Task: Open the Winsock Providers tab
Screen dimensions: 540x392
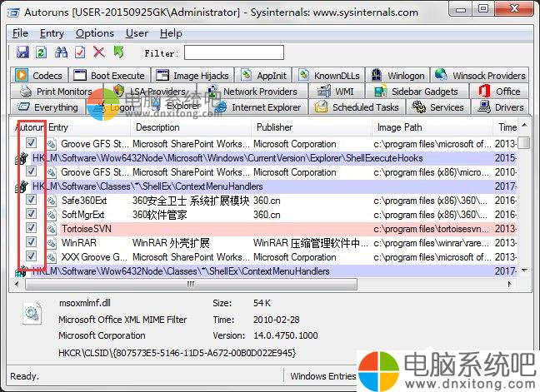Action: coord(480,75)
